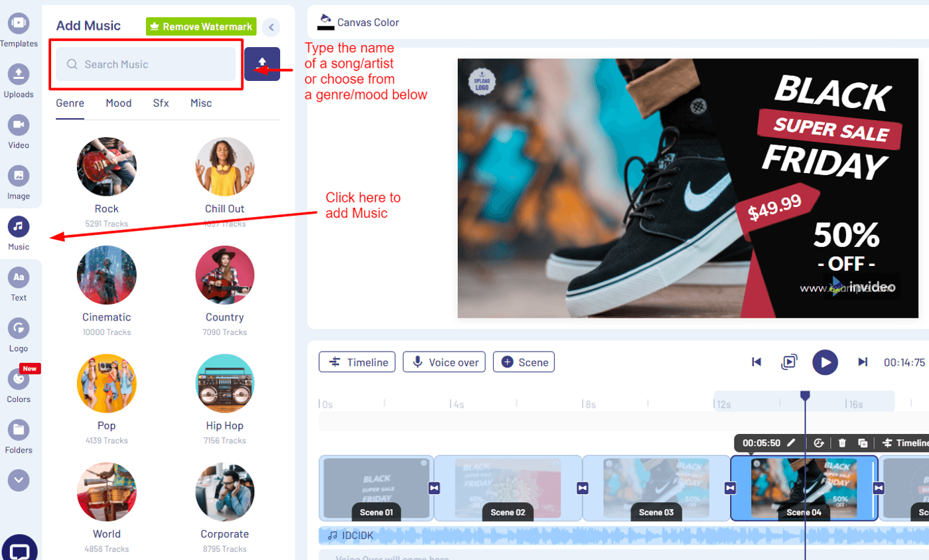929x560 pixels.
Task: Click the scene speed/replace icon in popup
Action: [x=818, y=443]
